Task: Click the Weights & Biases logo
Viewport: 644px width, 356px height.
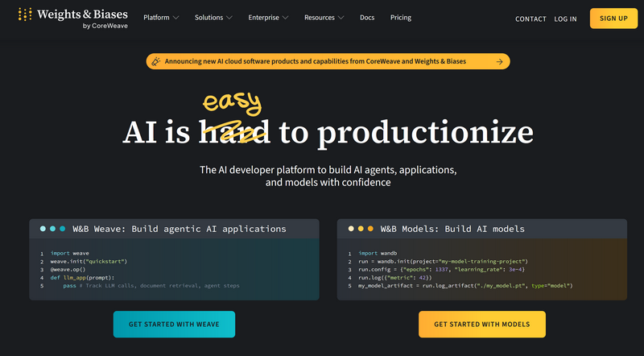Action: [73, 18]
